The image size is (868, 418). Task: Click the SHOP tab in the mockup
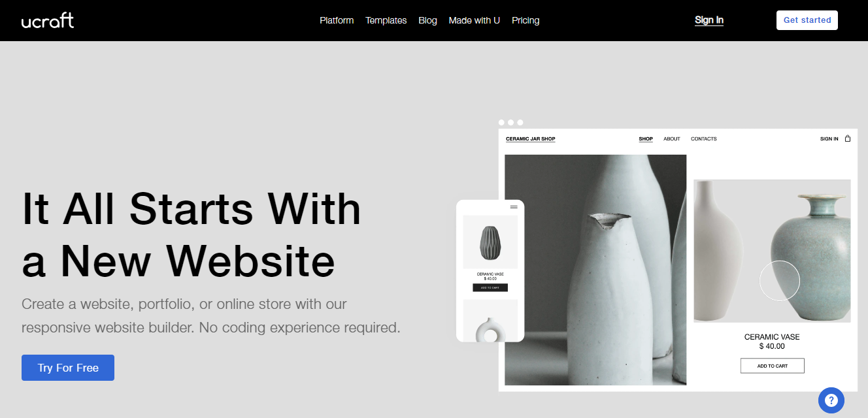(x=646, y=138)
